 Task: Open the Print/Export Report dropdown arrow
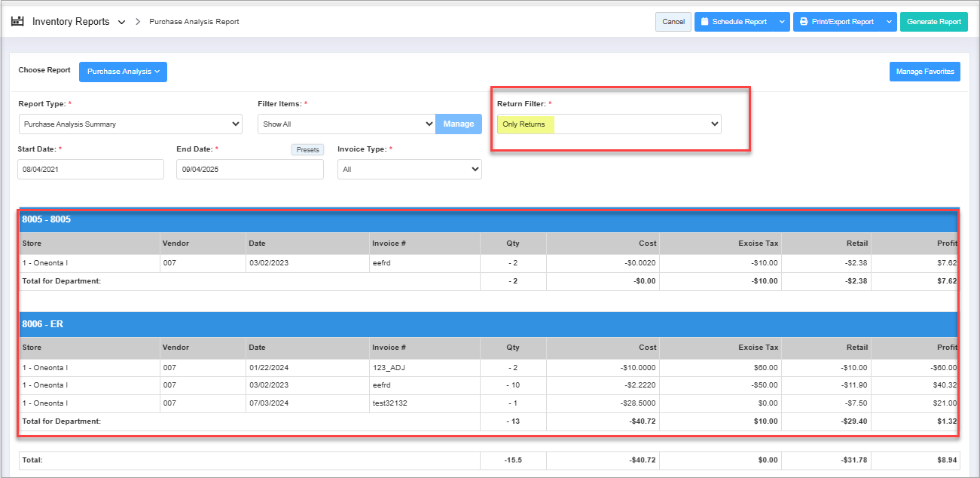889,22
